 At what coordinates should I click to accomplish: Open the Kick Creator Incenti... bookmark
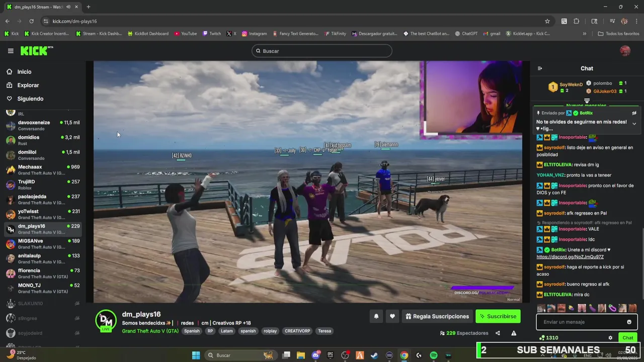46,34
